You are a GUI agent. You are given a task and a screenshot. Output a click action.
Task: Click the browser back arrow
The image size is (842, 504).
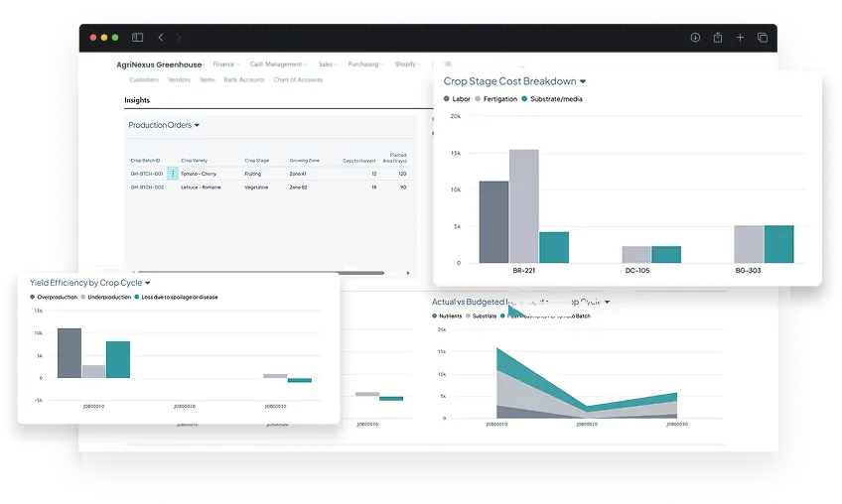[163, 38]
